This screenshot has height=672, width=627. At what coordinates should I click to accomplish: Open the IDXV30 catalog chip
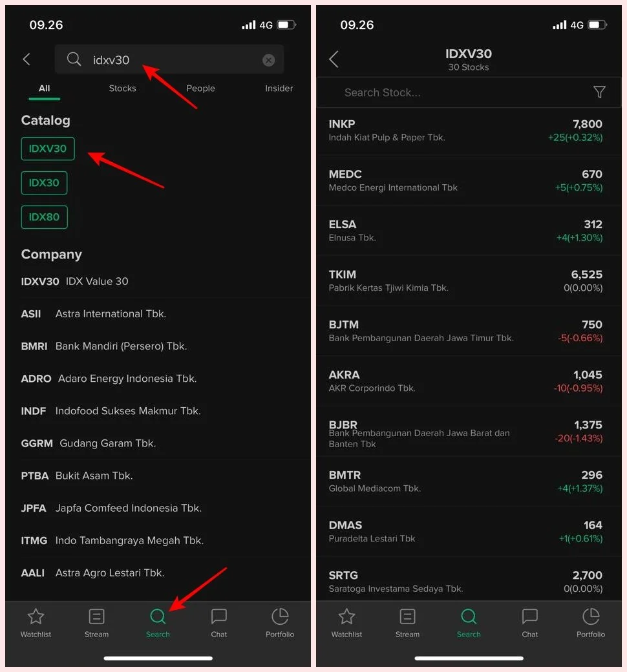(48, 149)
